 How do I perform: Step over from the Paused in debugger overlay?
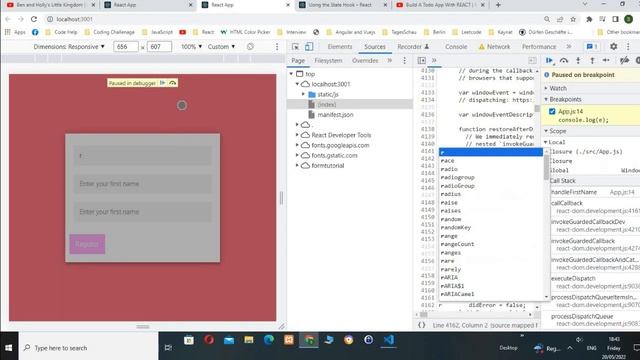[x=173, y=83]
